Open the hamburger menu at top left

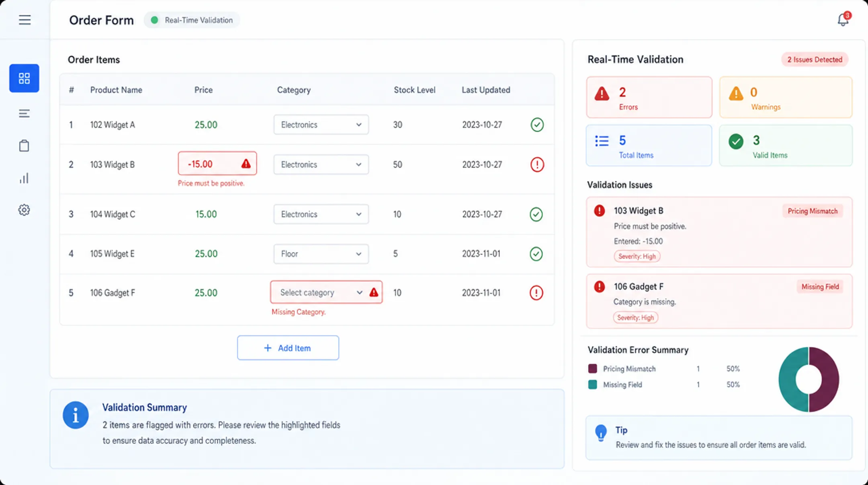[25, 20]
